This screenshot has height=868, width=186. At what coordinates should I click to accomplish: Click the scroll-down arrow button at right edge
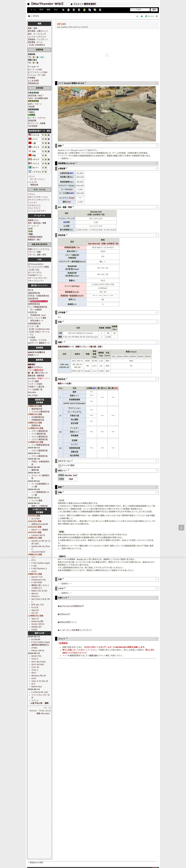tap(181, 528)
